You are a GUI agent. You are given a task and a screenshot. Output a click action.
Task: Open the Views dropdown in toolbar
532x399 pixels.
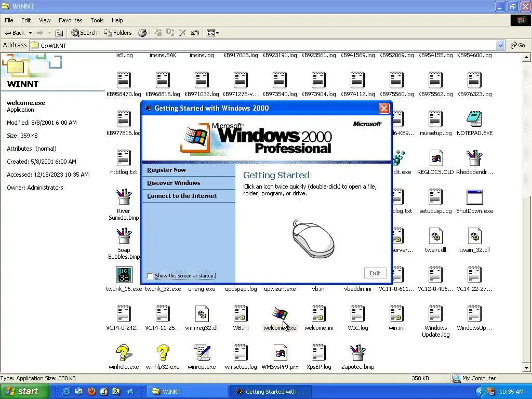click(x=212, y=33)
